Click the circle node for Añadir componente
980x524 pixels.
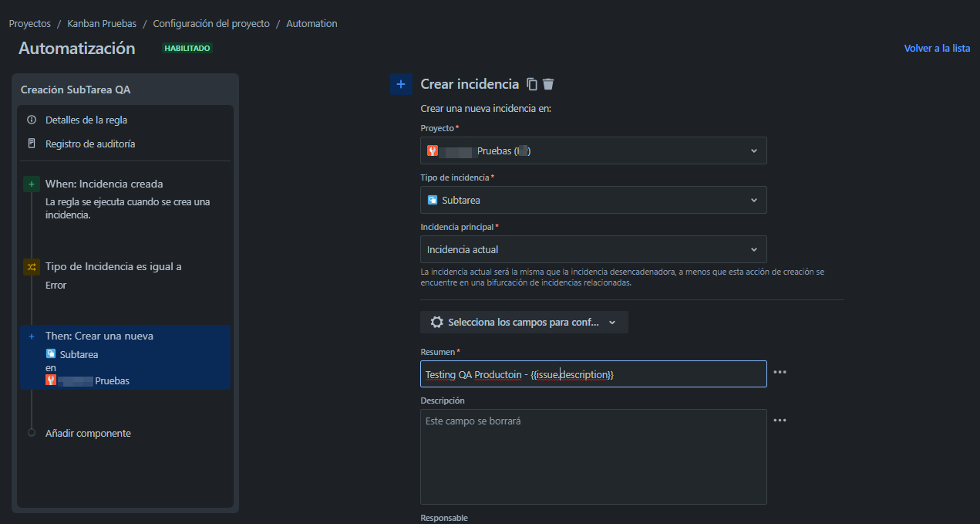pos(32,433)
